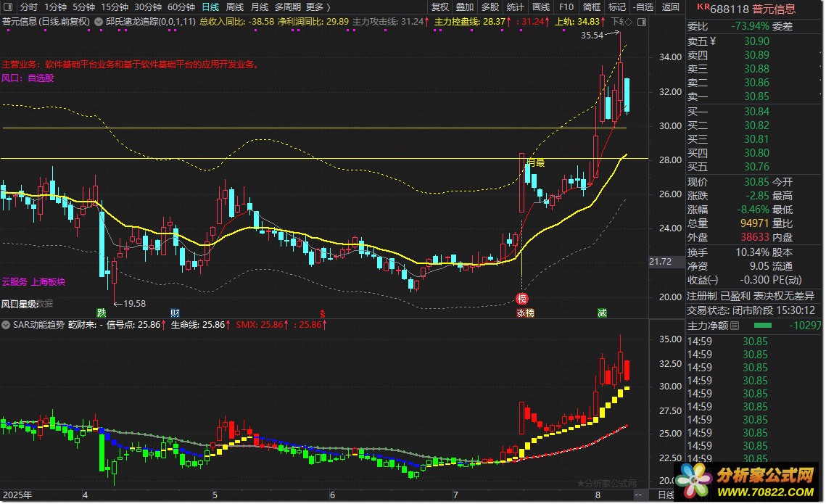Click the -- button at the time axis end
Image resolution: width=826 pixels, height=504 pixels.
pos(638,495)
